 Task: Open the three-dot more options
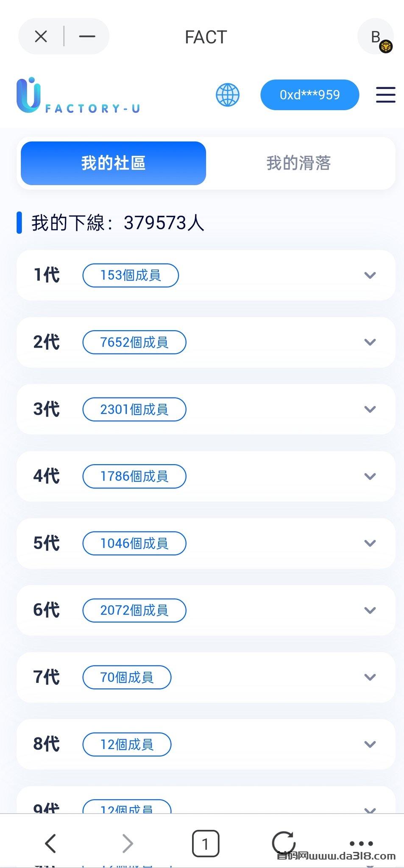[361, 843]
